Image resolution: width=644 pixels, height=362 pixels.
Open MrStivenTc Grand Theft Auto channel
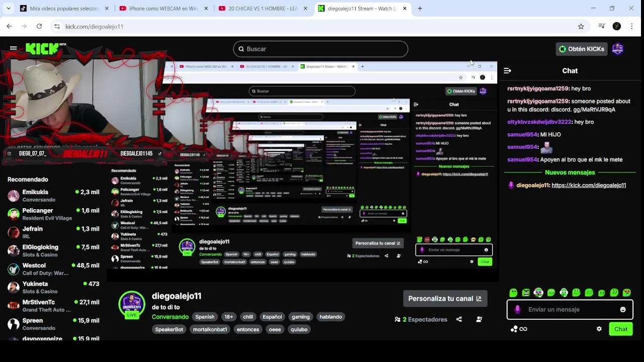(x=53, y=306)
